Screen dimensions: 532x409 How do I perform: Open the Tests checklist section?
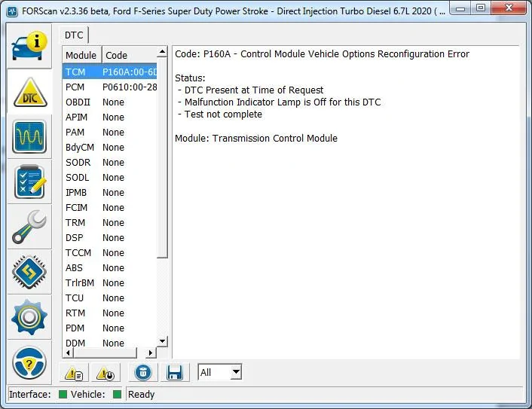29,182
